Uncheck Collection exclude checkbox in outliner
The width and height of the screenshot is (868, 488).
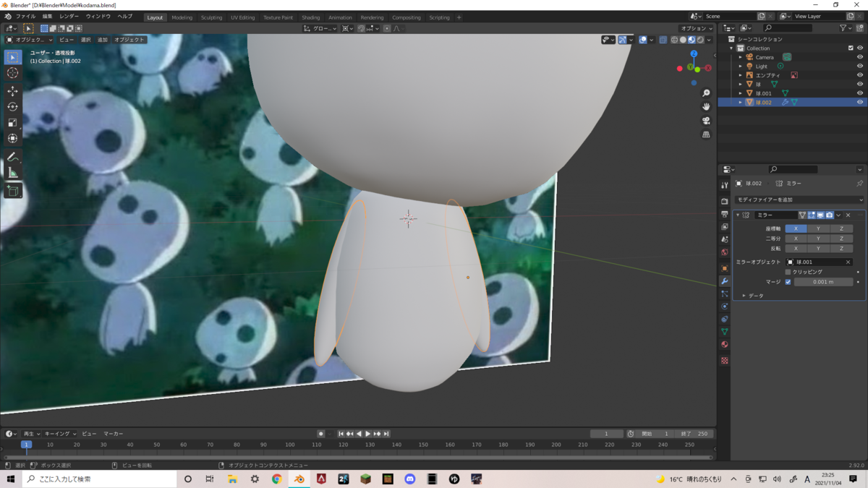[x=851, y=48]
